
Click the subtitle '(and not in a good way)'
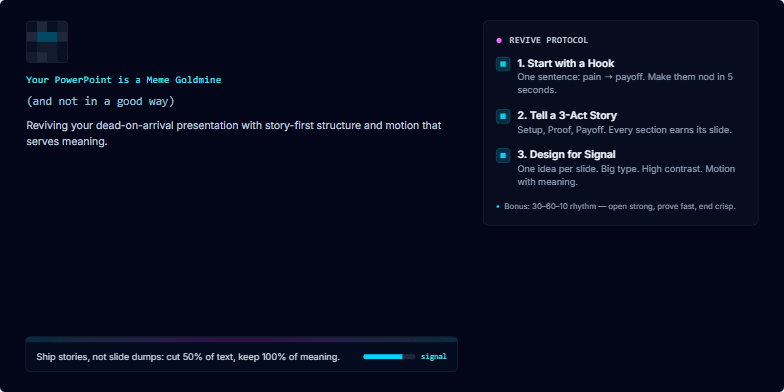click(x=100, y=102)
